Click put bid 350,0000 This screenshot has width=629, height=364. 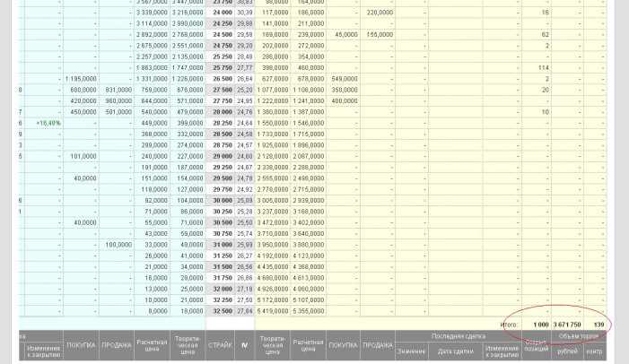point(345,90)
